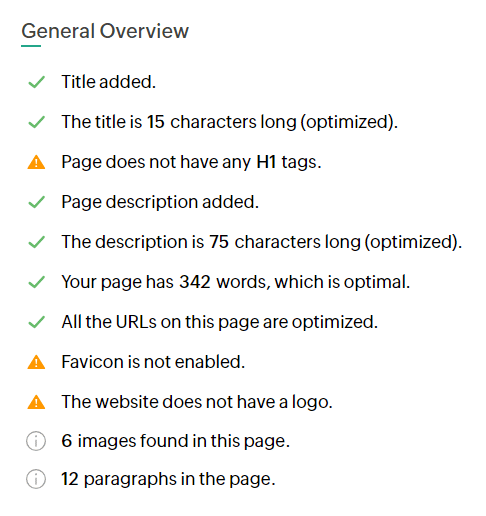This screenshot has height=516, width=486.
Task: Click warning triangle for missing website logo
Action: click(x=36, y=402)
